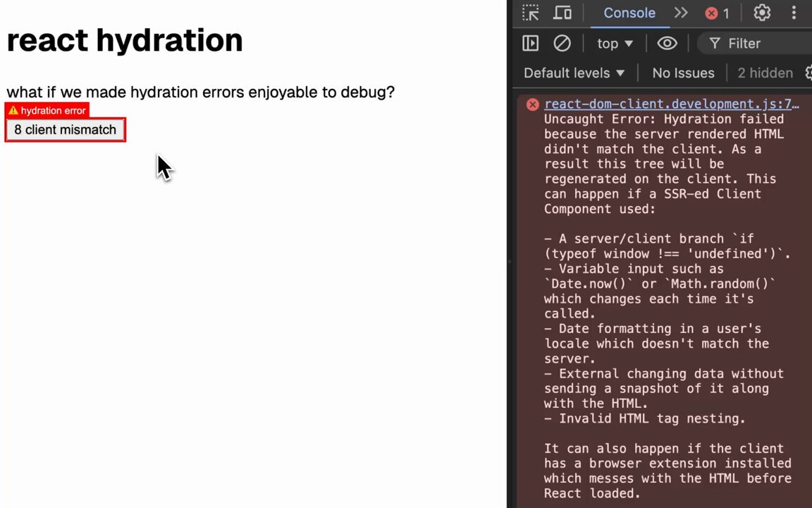
Task: Open the DevTools three-dot menu
Action: pos(794,13)
